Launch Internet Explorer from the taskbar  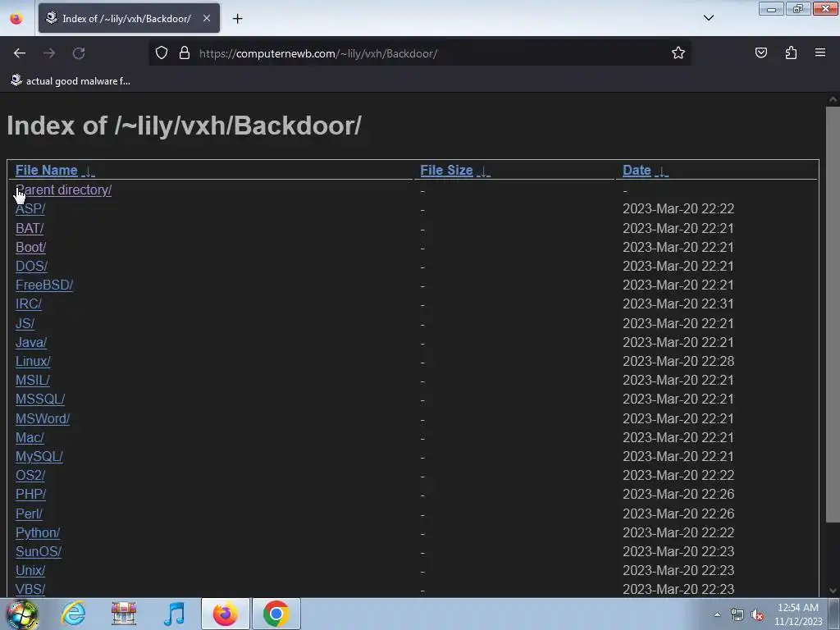click(73, 614)
